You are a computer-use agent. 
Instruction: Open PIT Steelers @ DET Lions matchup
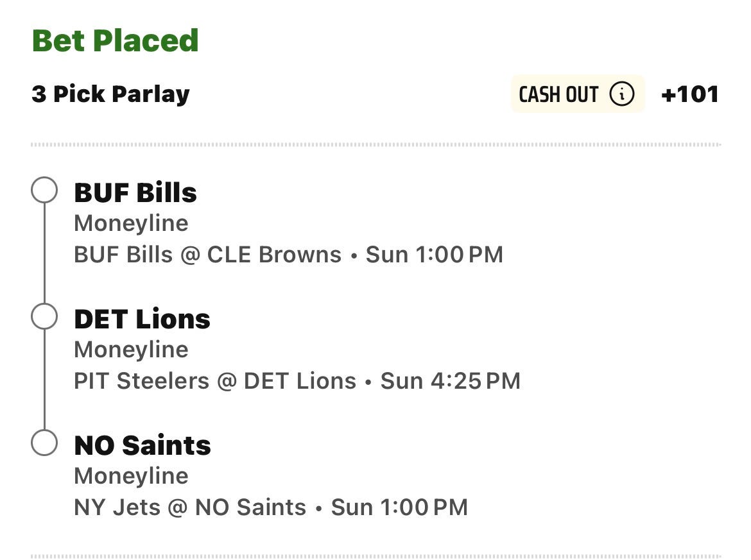215,381
